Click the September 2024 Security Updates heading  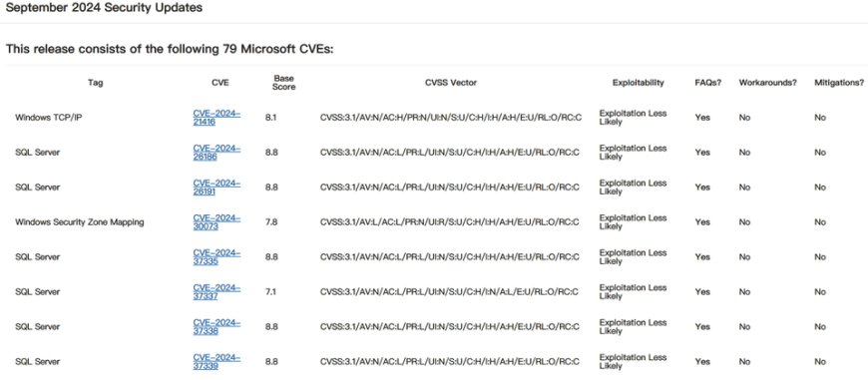pyautogui.click(x=104, y=8)
